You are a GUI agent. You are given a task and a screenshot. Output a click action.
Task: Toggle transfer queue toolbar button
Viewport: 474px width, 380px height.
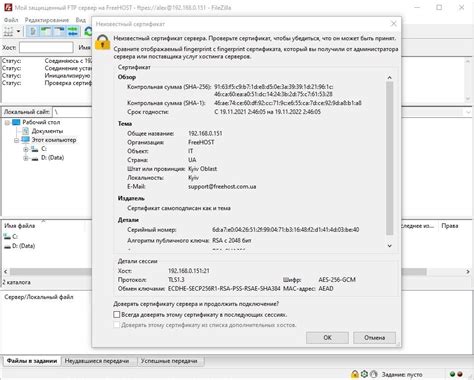[x=73, y=32]
